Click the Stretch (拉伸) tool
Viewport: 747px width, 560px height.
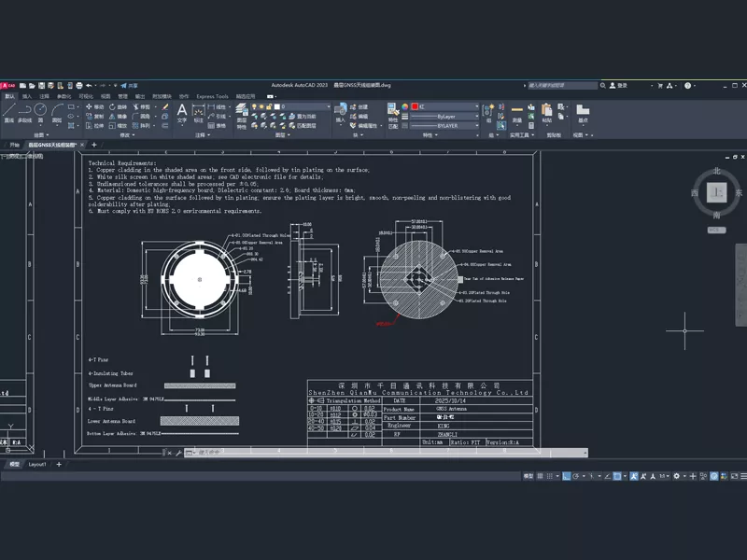(94, 126)
